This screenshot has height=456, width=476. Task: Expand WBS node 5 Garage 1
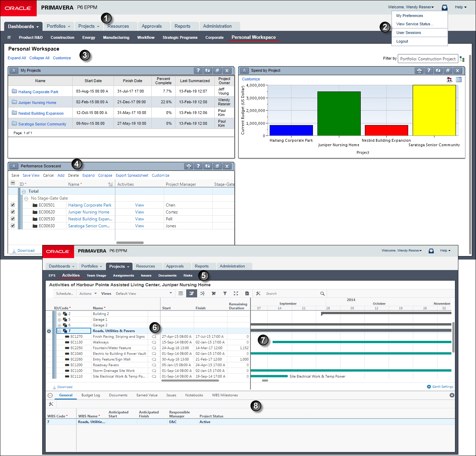tap(59, 320)
